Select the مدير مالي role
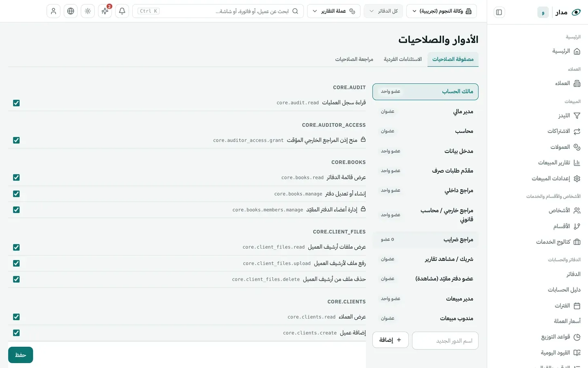588x368 pixels. 425,112
